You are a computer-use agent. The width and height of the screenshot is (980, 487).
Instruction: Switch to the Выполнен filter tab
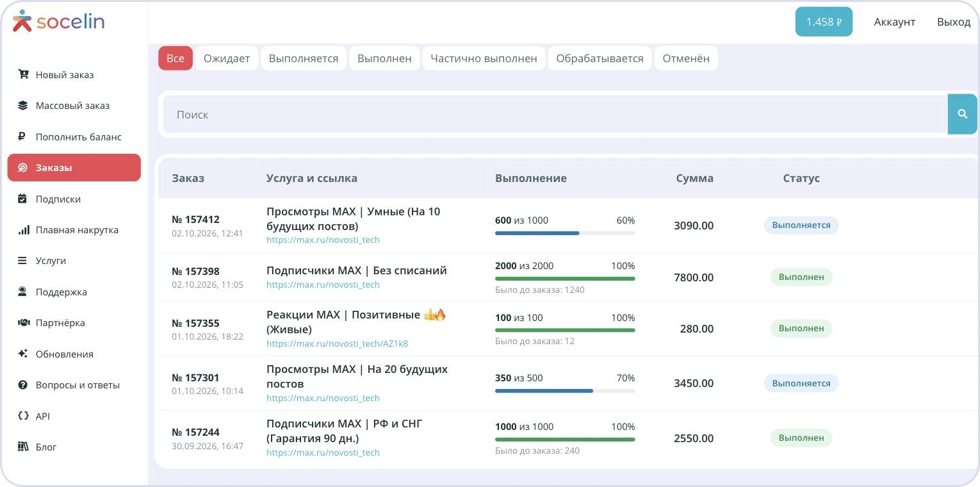(384, 58)
